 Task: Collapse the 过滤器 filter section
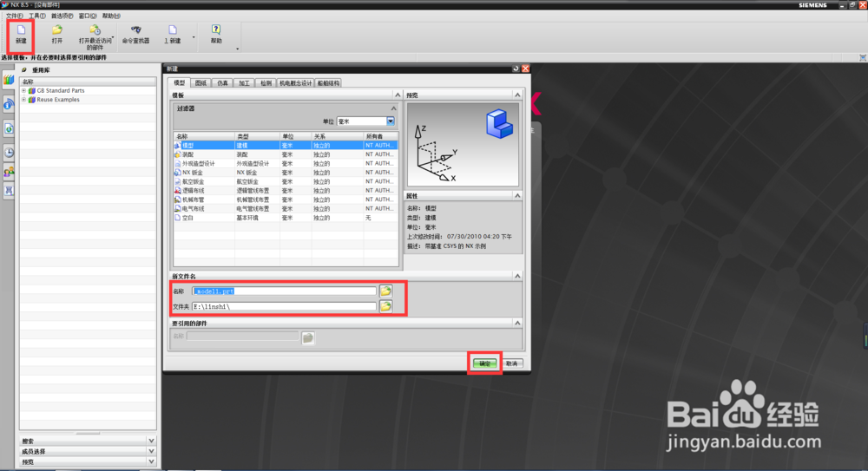(393, 108)
